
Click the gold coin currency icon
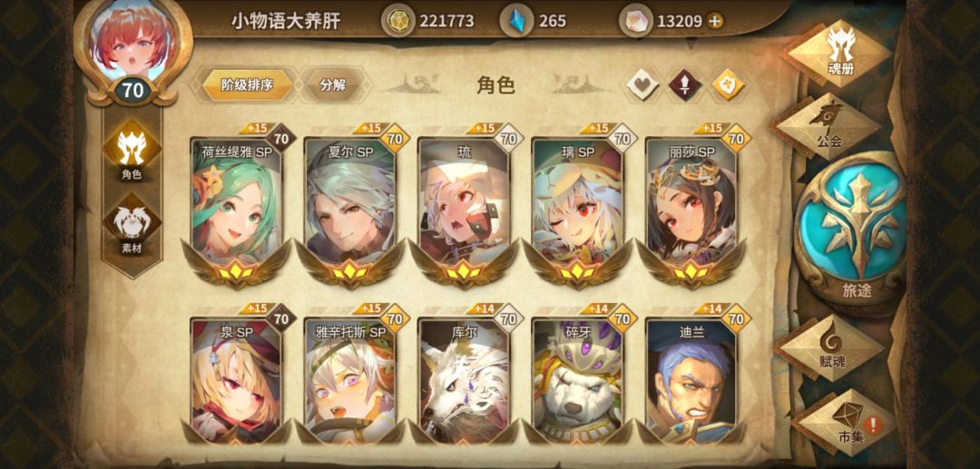pyautogui.click(x=397, y=21)
